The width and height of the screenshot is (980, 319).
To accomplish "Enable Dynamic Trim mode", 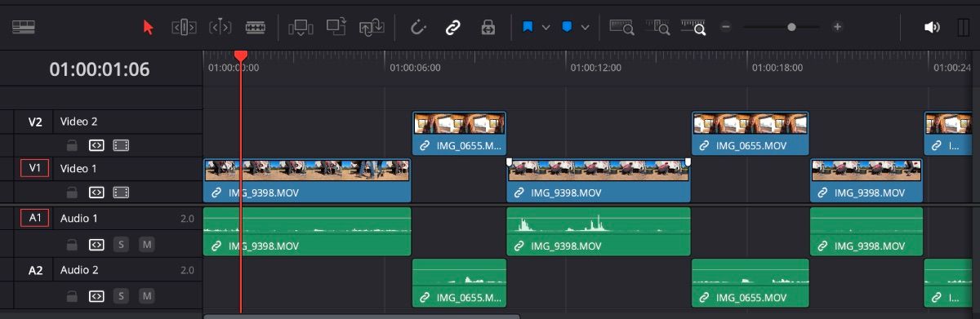I will coord(220,27).
